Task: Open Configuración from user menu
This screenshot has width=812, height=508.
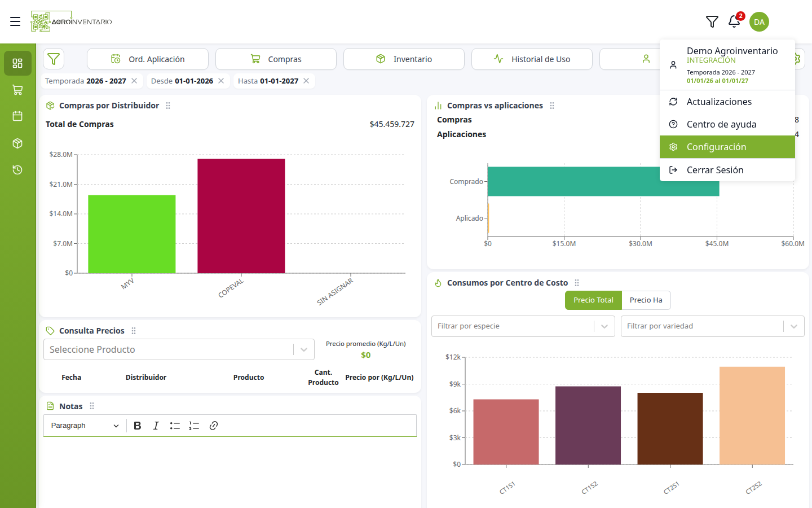Action: [x=727, y=147]
